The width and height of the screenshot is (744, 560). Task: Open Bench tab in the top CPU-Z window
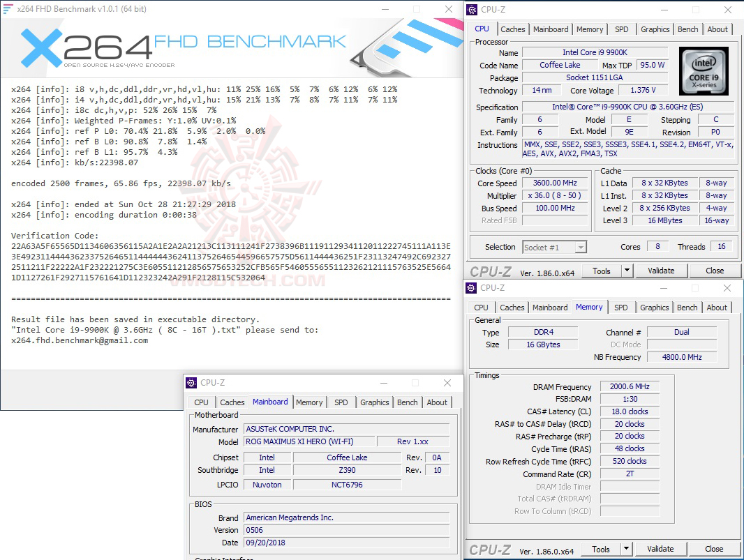coord(688,29)
